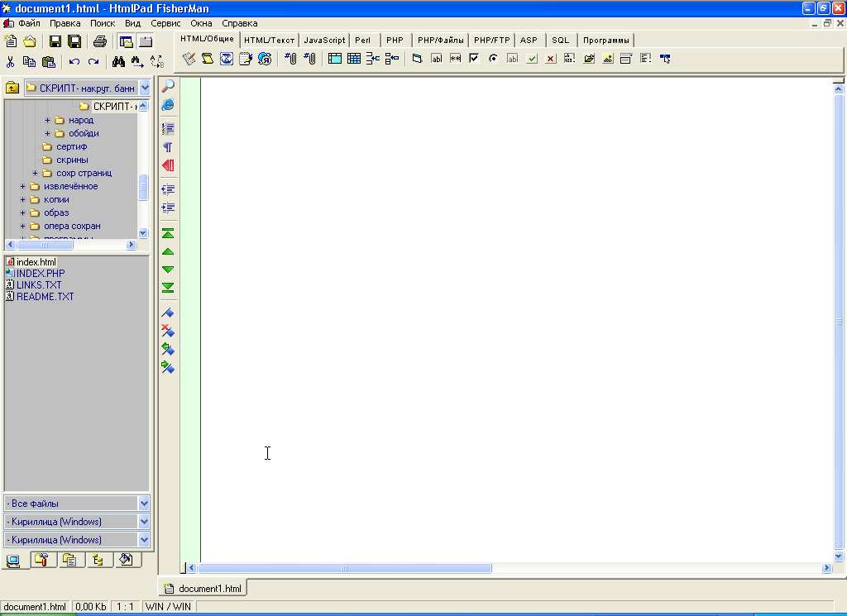The width and height of the screenshot is (847, 616).
Task: Click the editor's horizontal scrollbar thumb
Action: 344,568
